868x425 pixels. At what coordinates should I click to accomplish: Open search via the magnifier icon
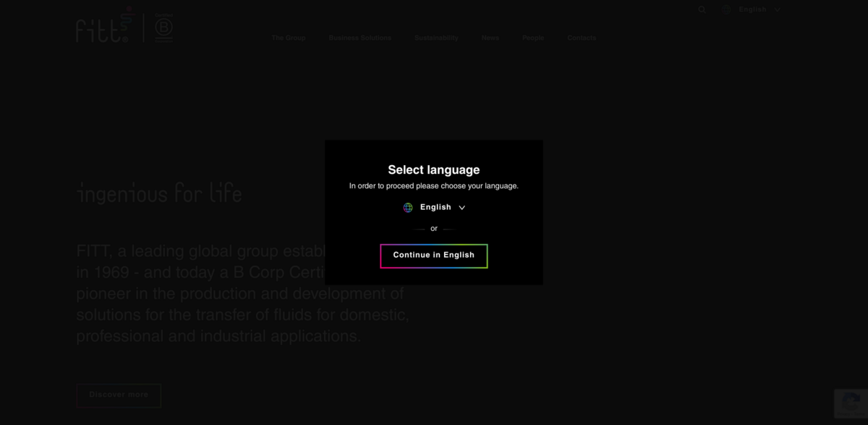(702, 9)
